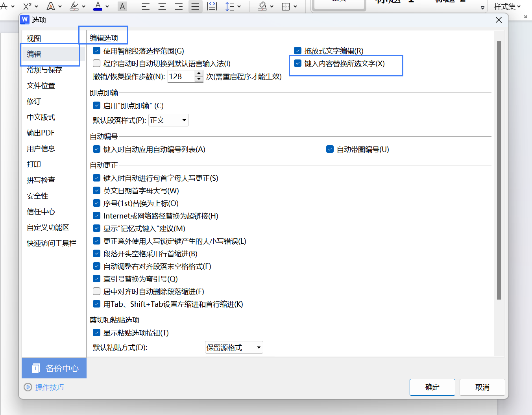Open 快速访问工具栏 settings
532x415 pixels.
click(52, 243)
